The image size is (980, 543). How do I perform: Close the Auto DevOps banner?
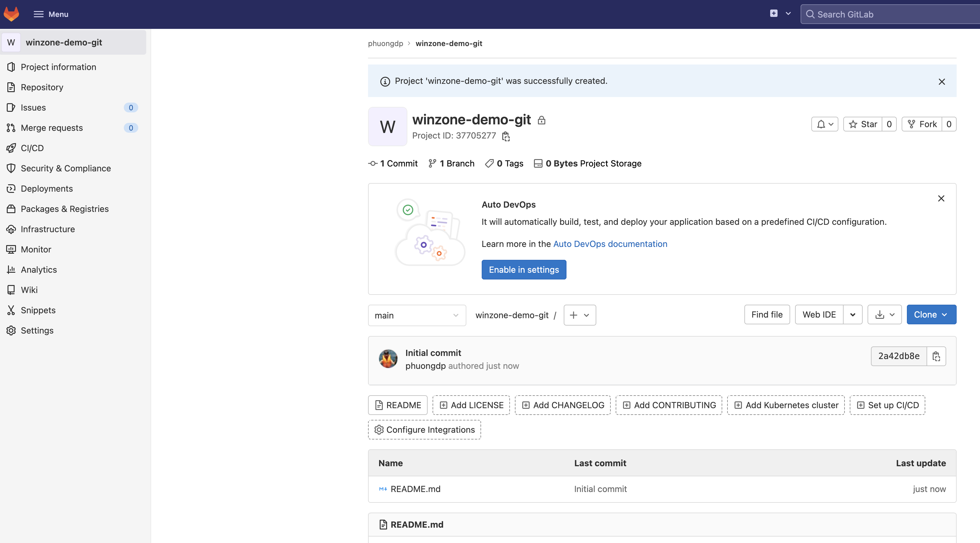(941, 198)
